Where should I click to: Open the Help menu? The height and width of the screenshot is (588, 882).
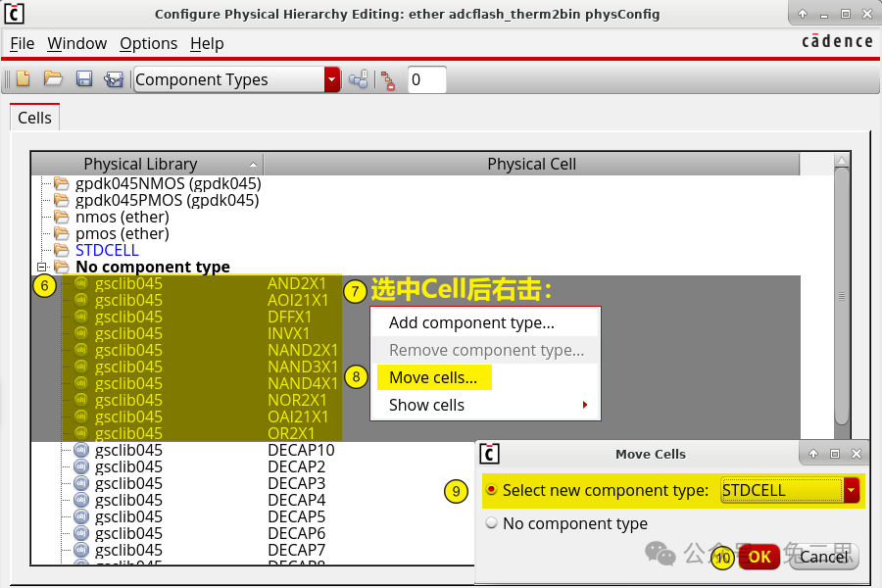pyautogui.click(x=207, y=43)
